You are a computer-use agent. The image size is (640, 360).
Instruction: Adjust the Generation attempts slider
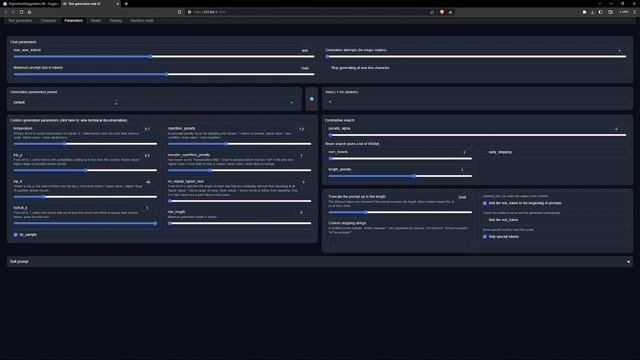coord(476,57)
